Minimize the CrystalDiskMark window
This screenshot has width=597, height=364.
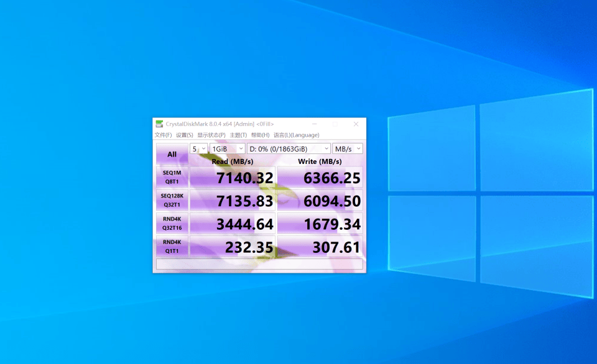point(314,124)
